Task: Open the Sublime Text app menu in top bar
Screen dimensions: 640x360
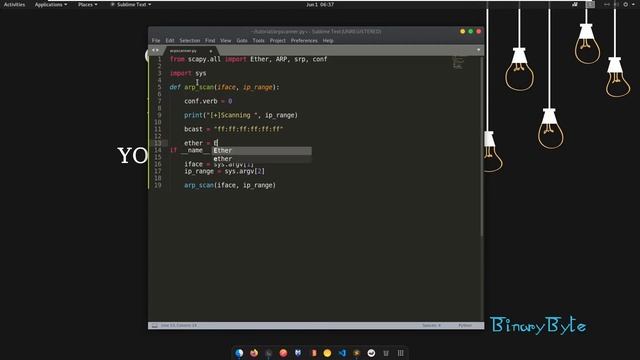Action: [x=131, y=4]
